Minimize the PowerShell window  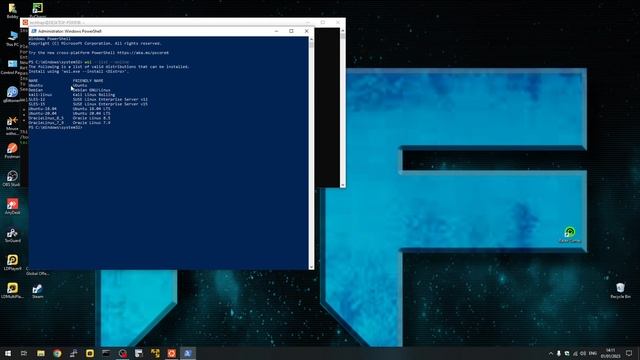(x=276, y=31)
